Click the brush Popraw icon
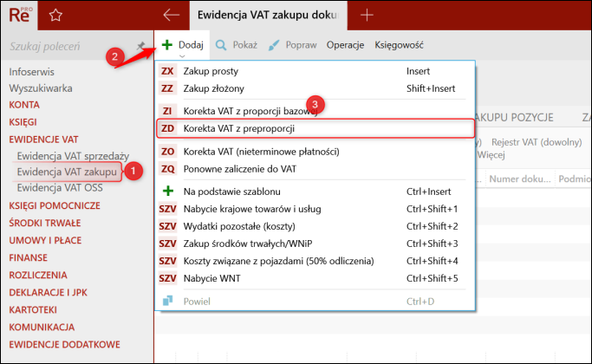Image resolution: width=592 pixels, height=364 pixels. pyautogui.click(x=273, y=45)
